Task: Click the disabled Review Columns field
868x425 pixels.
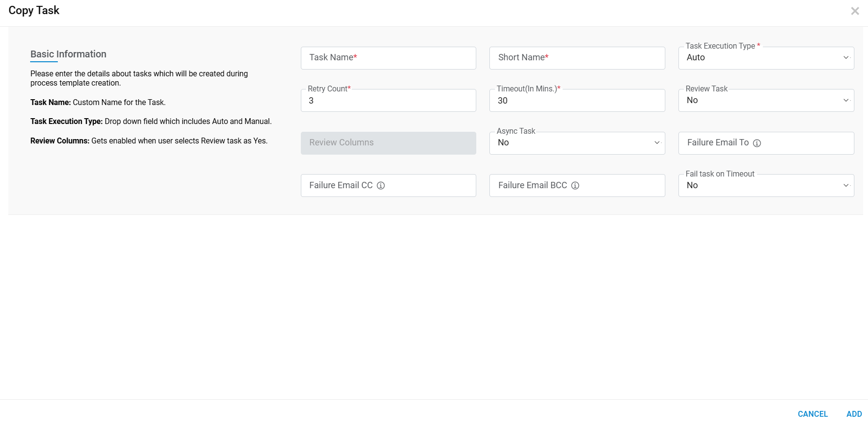Action: (x=388, y=143)
